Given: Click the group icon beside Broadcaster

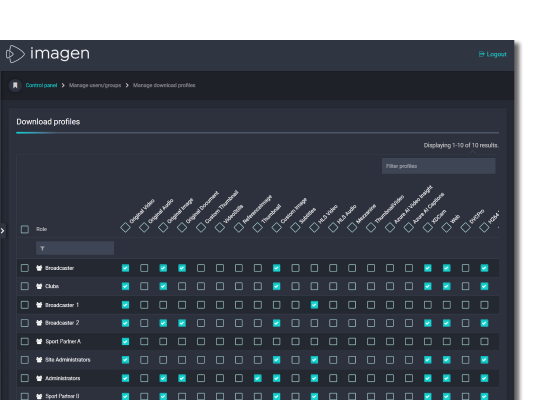Looking at the screenshot, I should pos(39,268).
